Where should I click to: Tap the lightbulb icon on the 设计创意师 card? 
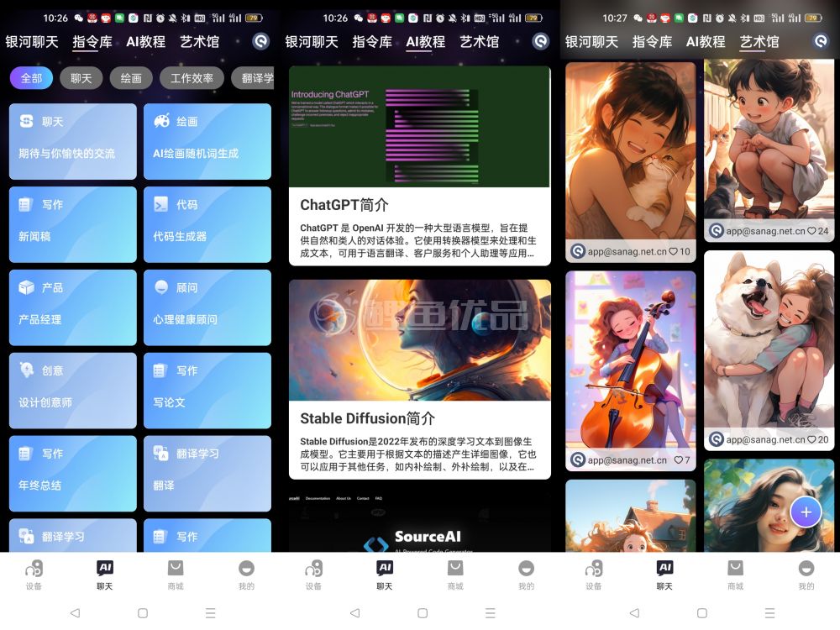[26, 370]
